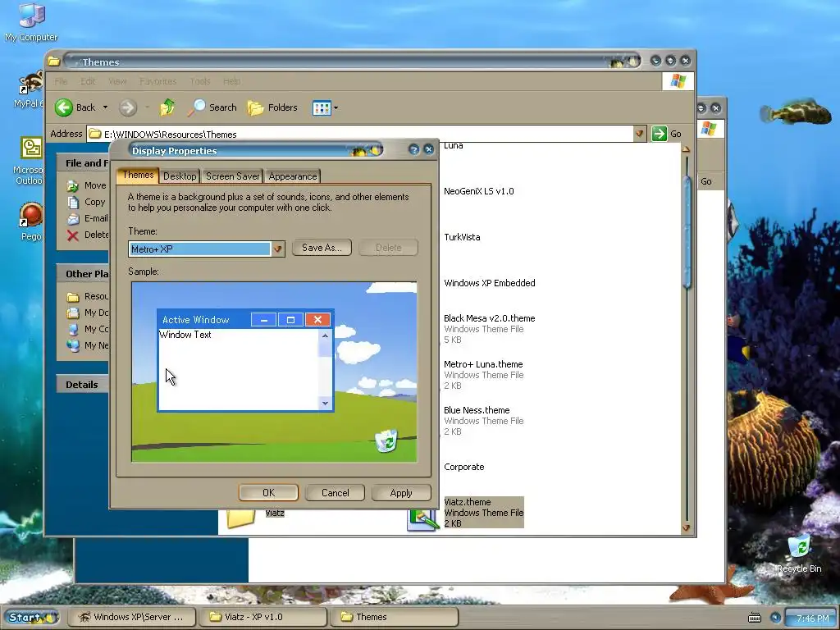Click the Go button in background Viatz window
The height and width of the screenshot is (630, 840).
(x=706, y=181)
